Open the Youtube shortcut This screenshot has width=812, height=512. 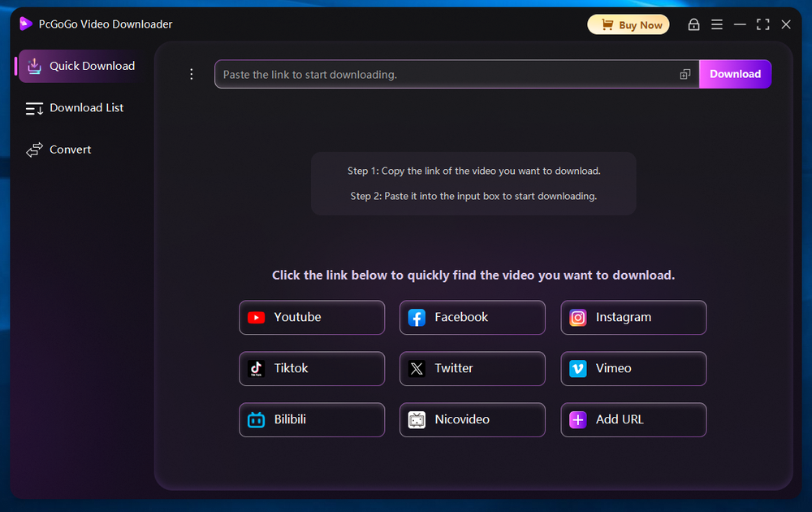(312, 317)
